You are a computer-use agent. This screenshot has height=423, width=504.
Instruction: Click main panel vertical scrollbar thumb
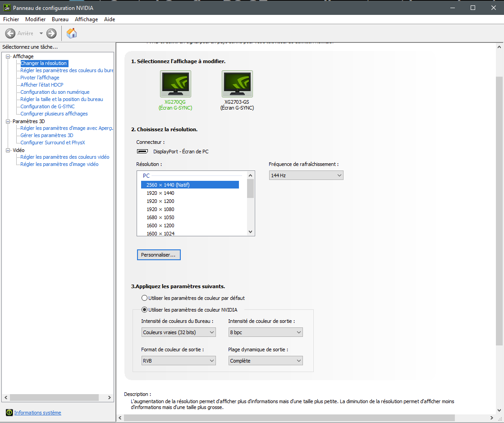point(499,211)
